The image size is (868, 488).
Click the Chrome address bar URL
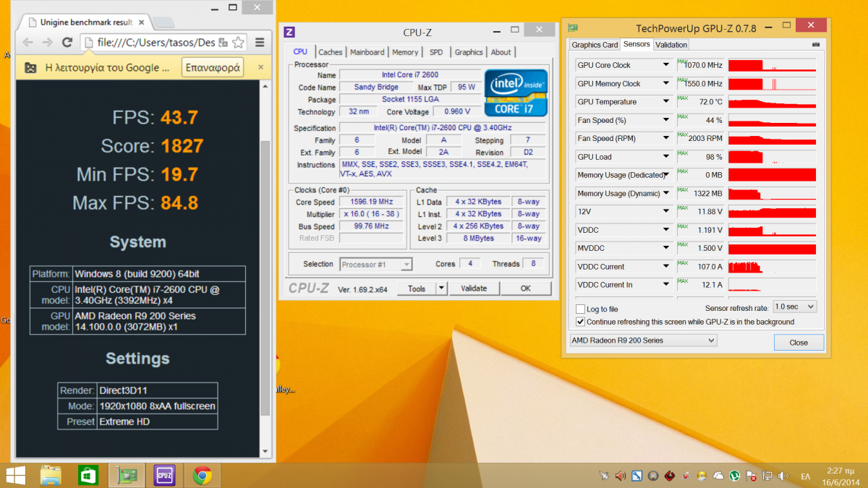point(156,42)
